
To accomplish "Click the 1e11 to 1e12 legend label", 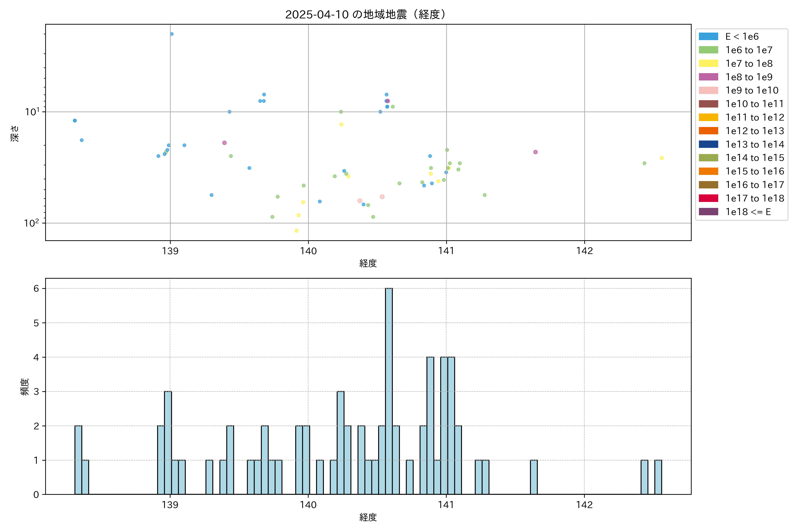I will click(755, 117).
